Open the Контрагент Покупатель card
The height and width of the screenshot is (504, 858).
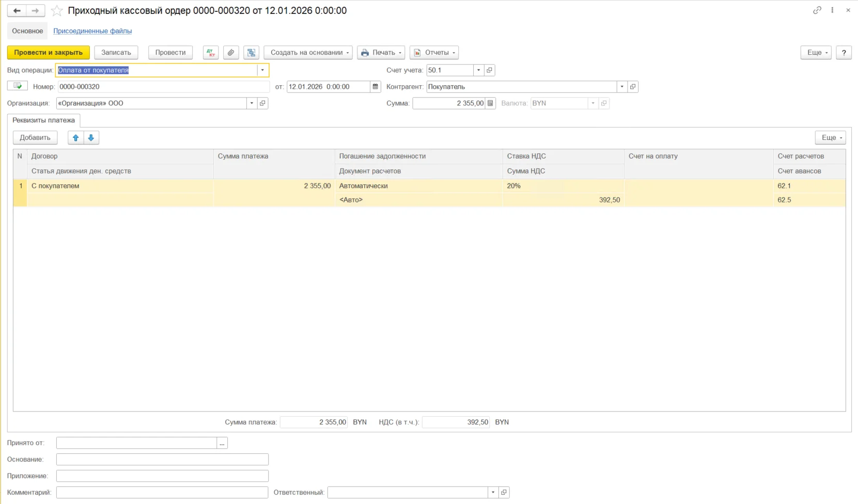(633, 87)
